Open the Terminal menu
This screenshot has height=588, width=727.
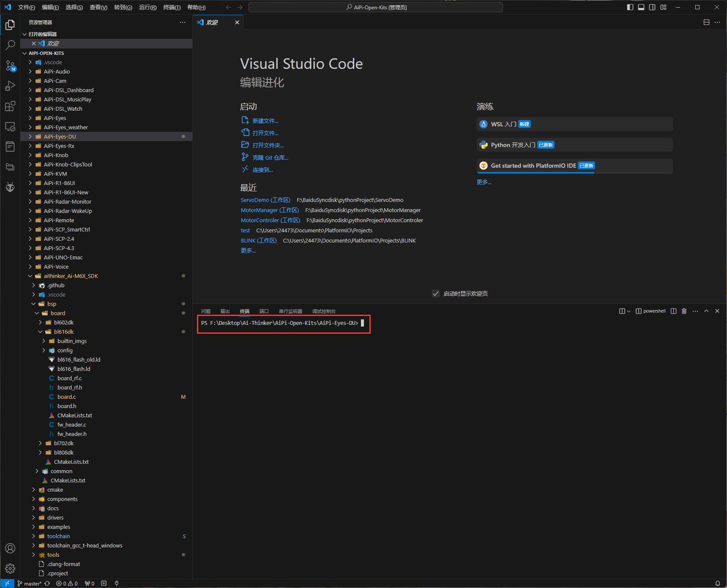point(172,7)
